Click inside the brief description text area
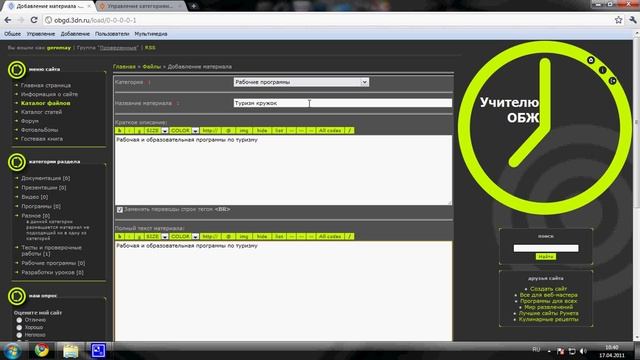 click(283, 170)
